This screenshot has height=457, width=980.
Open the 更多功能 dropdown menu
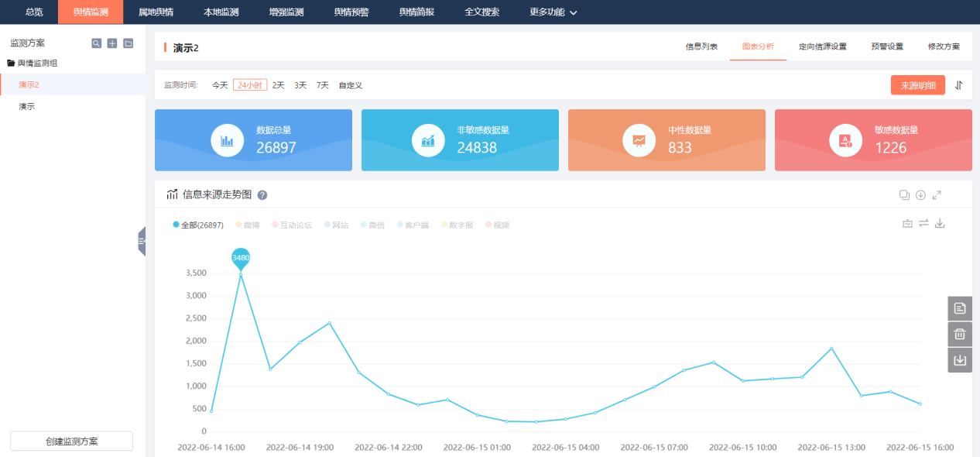pyautogui.click(x=553, y=12)
